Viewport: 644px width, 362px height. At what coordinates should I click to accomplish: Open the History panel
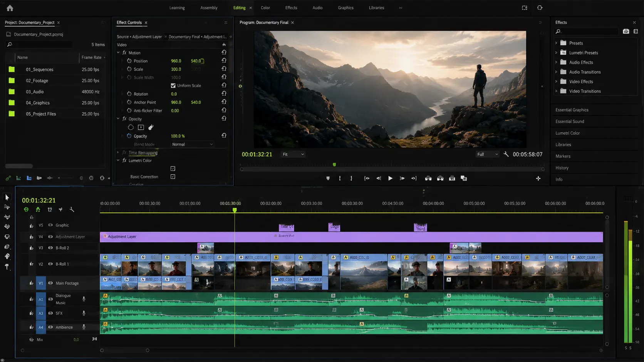[562, 168]
